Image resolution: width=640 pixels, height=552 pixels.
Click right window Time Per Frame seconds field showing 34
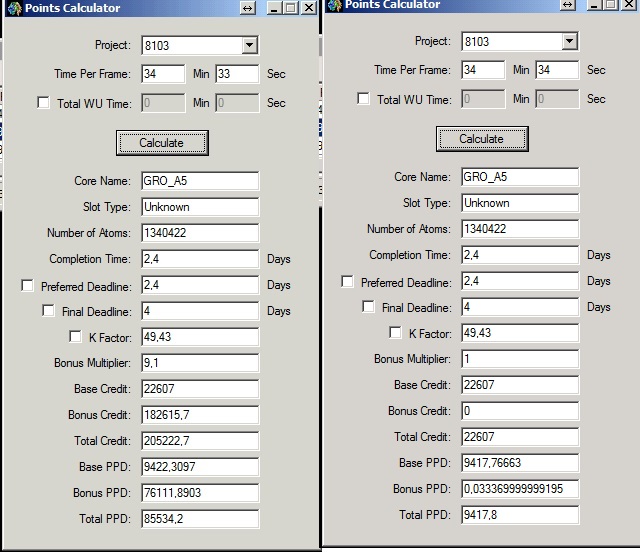coord(557,70)
